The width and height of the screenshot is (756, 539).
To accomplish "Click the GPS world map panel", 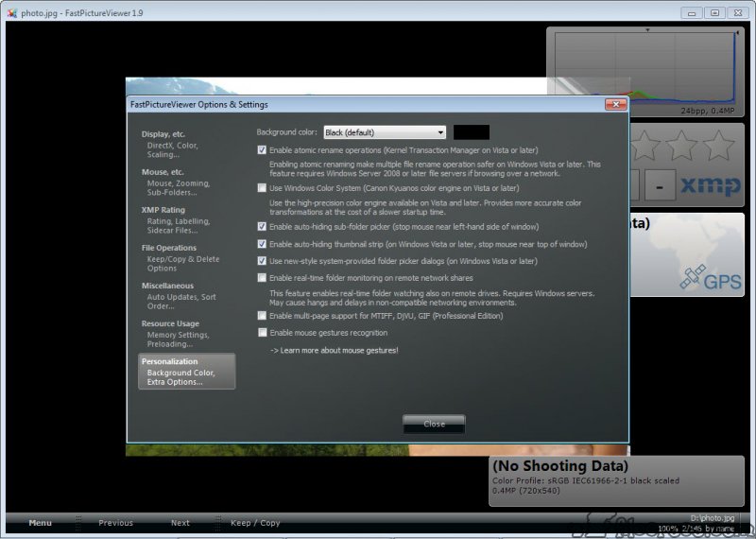I will [x=687, y=254].
